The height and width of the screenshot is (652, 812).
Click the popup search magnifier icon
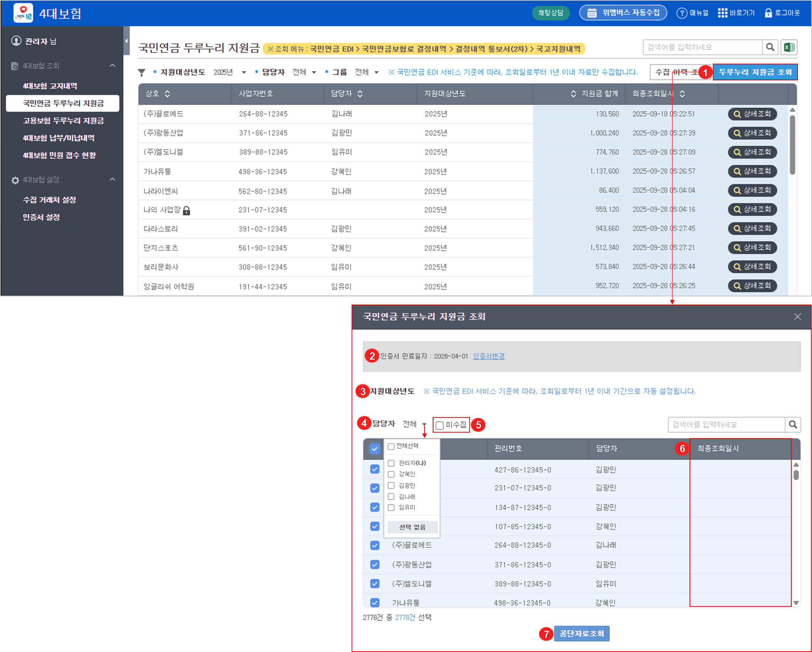pyautogui.click(x=793, y=425)
